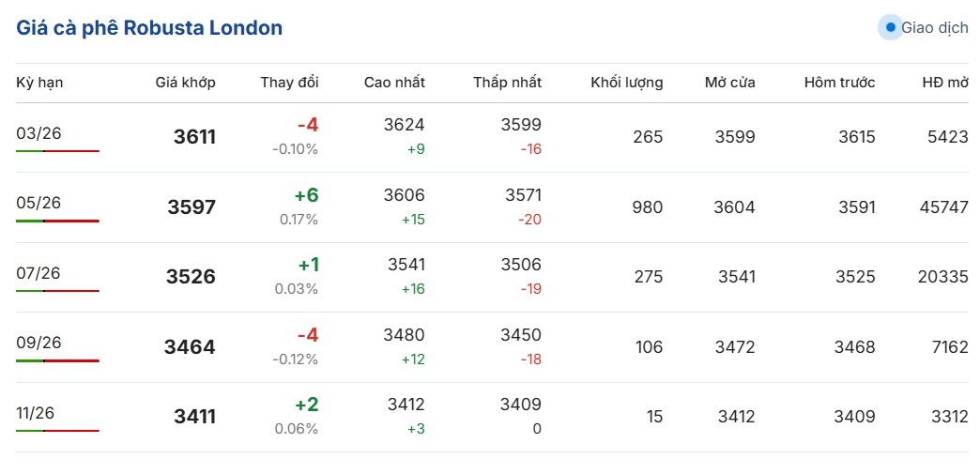Select the 03/26 contract term
This screenshot has height=474, width=980.
[x=38, y=132]
